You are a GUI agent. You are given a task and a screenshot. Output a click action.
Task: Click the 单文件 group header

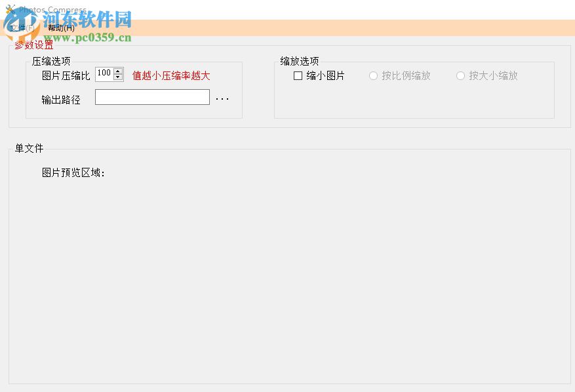(x=28, y=148)
